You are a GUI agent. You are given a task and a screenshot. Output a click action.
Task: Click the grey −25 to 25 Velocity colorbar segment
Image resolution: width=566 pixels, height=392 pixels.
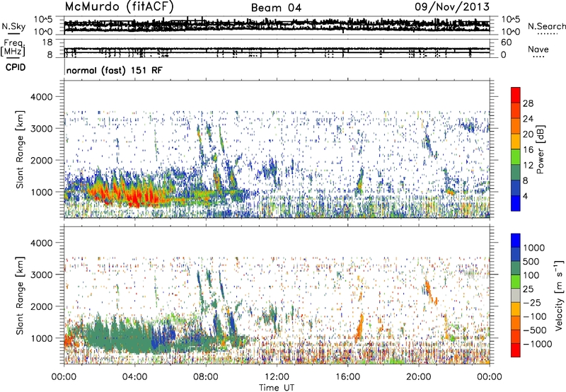[516, 296]
